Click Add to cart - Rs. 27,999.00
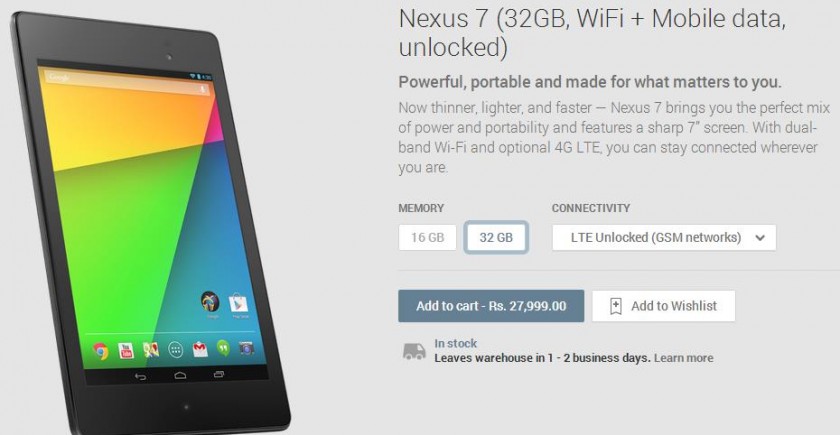The image size is (840, 435). (491, 306)
